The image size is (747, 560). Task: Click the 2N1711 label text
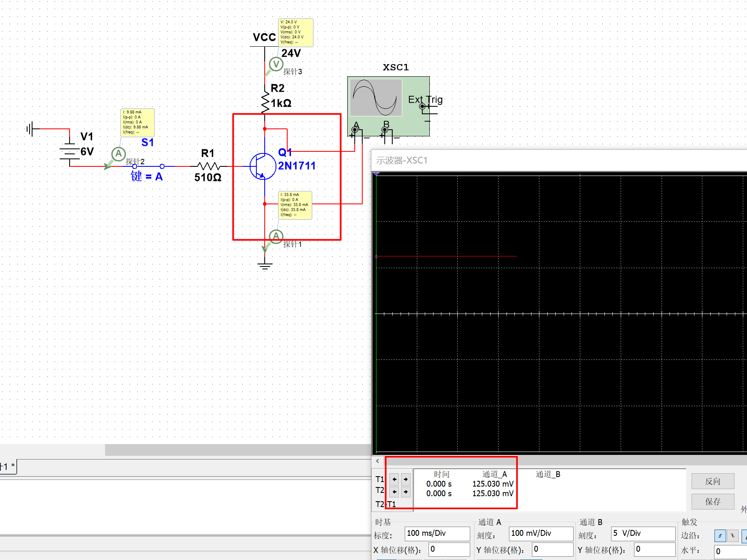click(297, 166)
